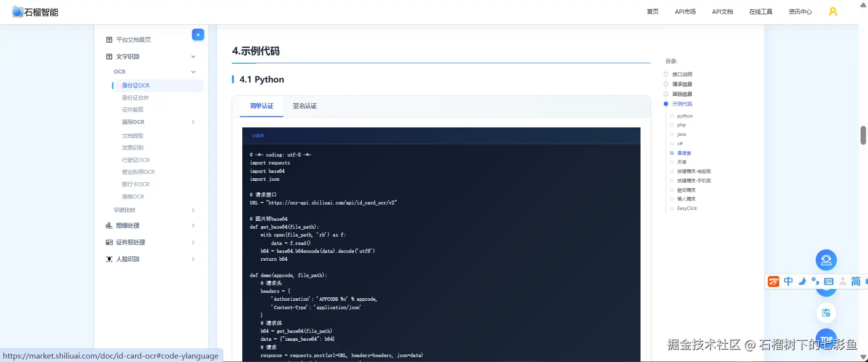
Task: Click the 石榴智能 logo
Action: point(35,12)
